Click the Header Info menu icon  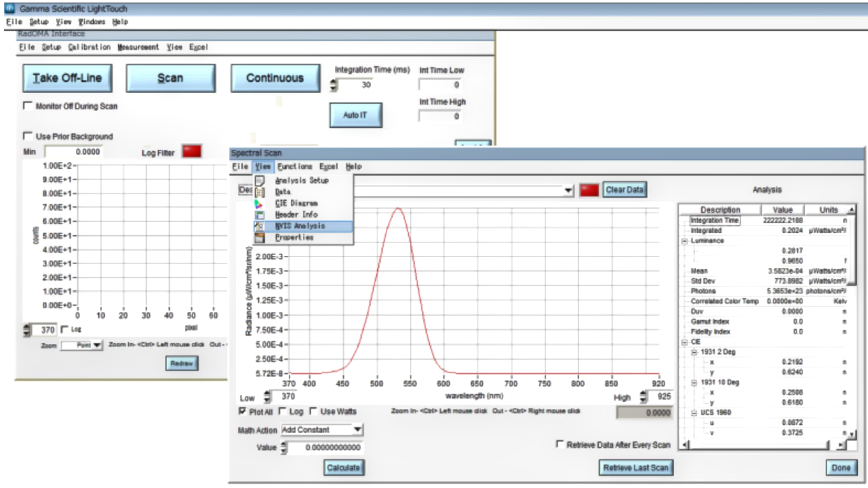tap(260, 215)
